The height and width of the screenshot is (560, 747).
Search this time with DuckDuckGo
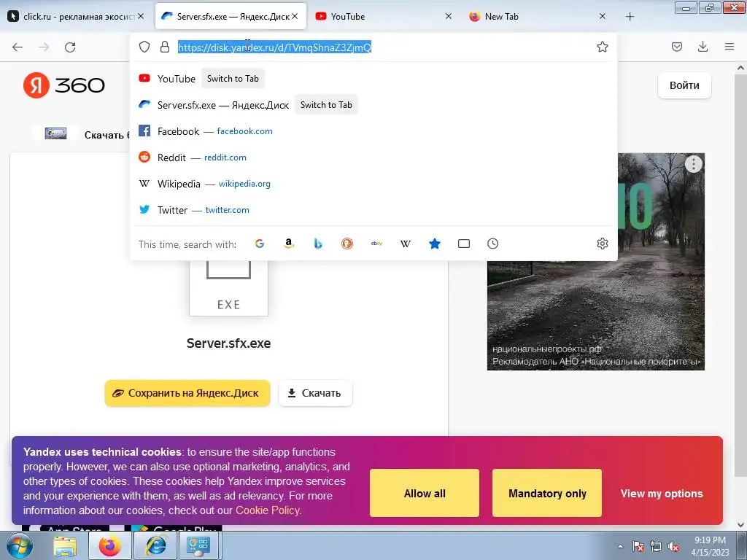pos(347,244)
